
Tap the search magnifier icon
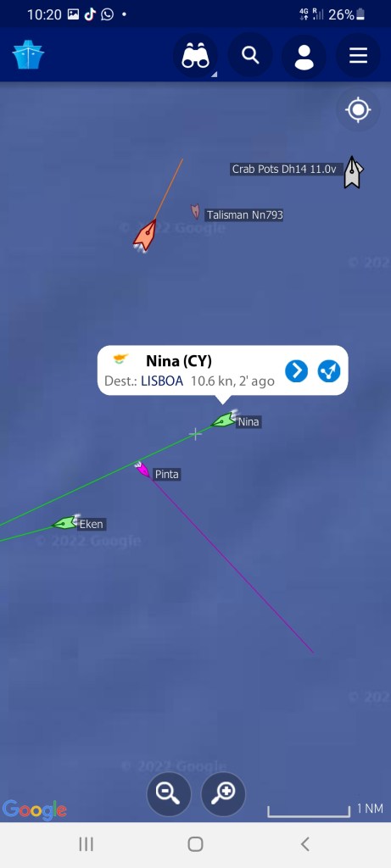tap(250, 55)
